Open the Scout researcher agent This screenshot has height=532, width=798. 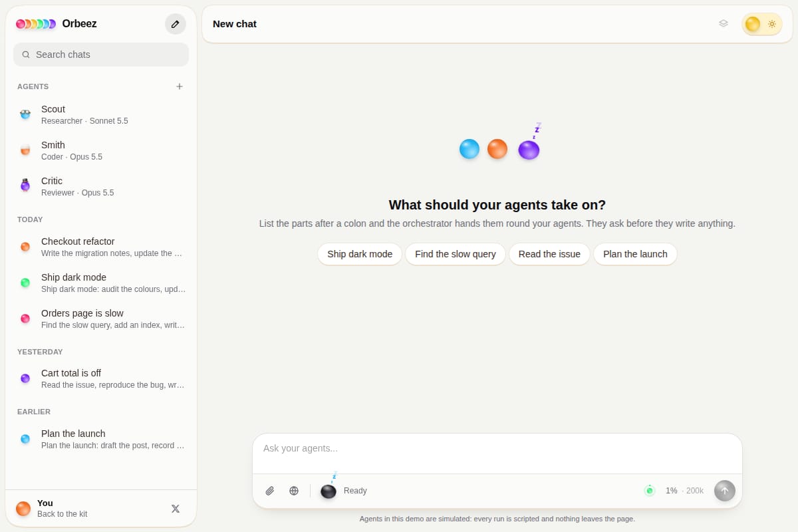101,114
